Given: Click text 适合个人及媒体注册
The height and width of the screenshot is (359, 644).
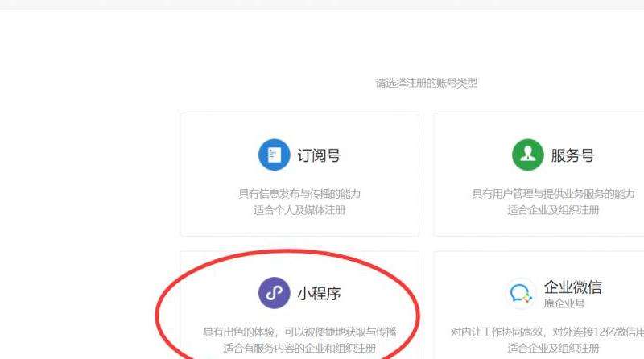Looking at the screenshot, I should 299,210.
